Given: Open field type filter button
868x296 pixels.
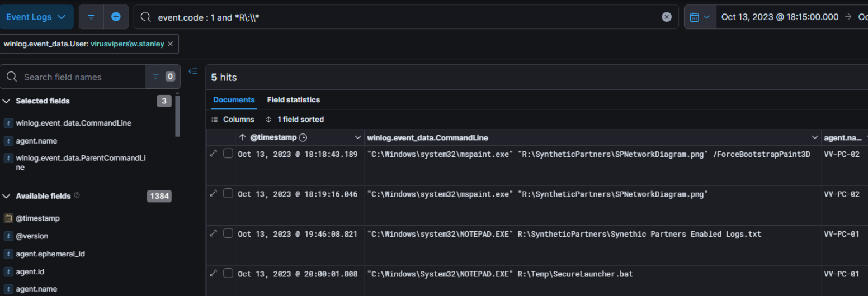Looking at the screenshot, I should 163,77.
